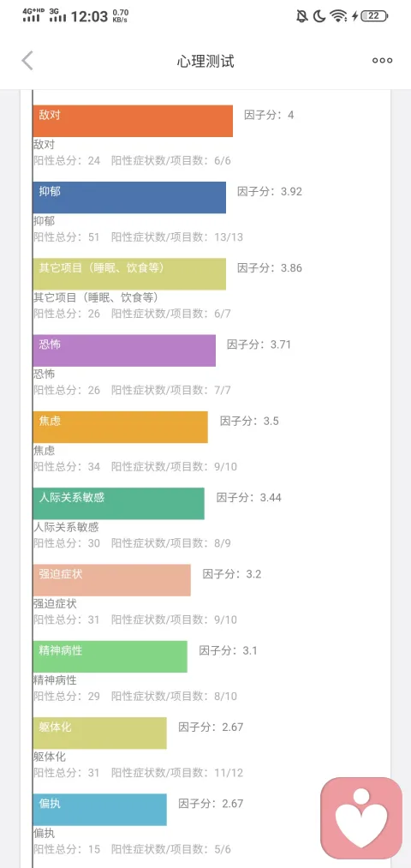Tap the Wi-Fi status icon
The width and height of the screenshot is (411, 868).
click(x=338, y=16)
